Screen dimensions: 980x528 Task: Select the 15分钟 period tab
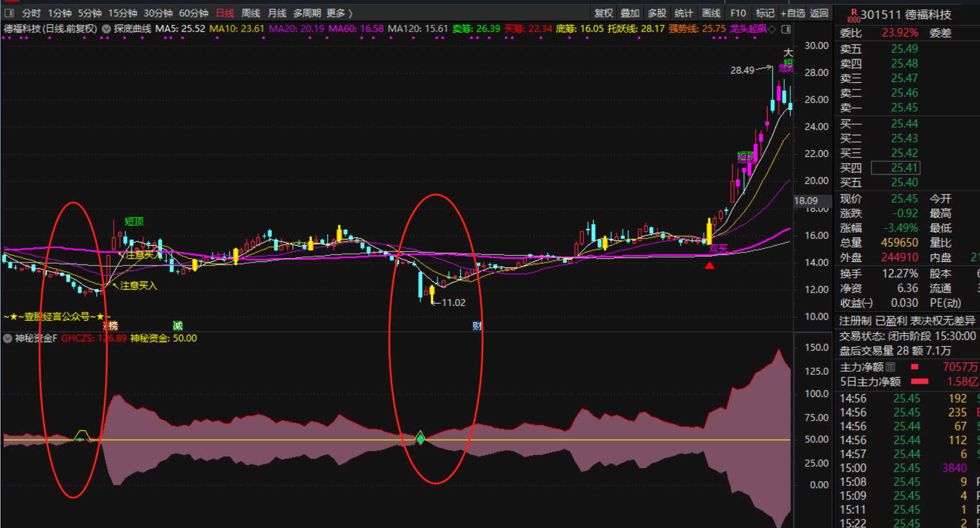(x=122, y=13)
